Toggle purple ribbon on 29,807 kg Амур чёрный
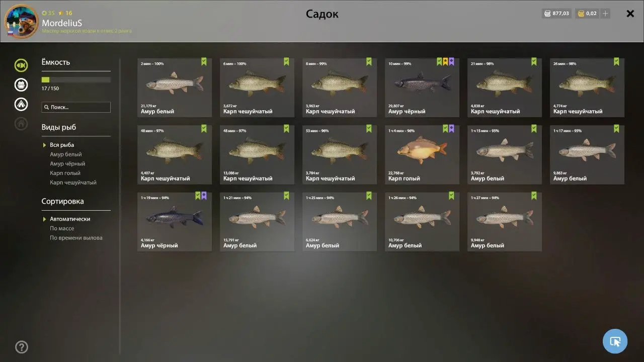The height and width of the screenshot is (362, 644). pyautogui.click(x=451, y=62)
